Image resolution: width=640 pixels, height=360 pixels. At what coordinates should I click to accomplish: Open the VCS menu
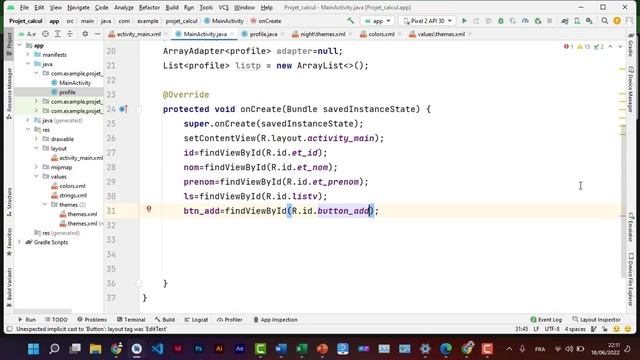[223, 7]
